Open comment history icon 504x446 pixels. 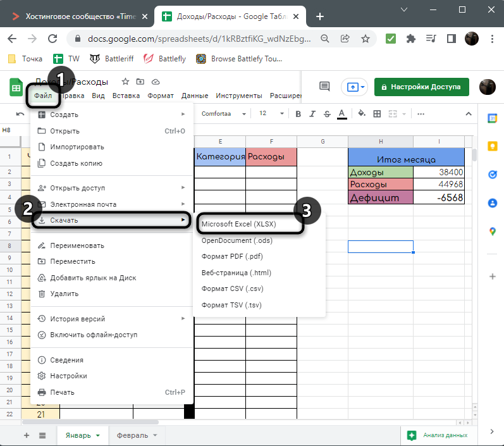(x=324, y=87)
